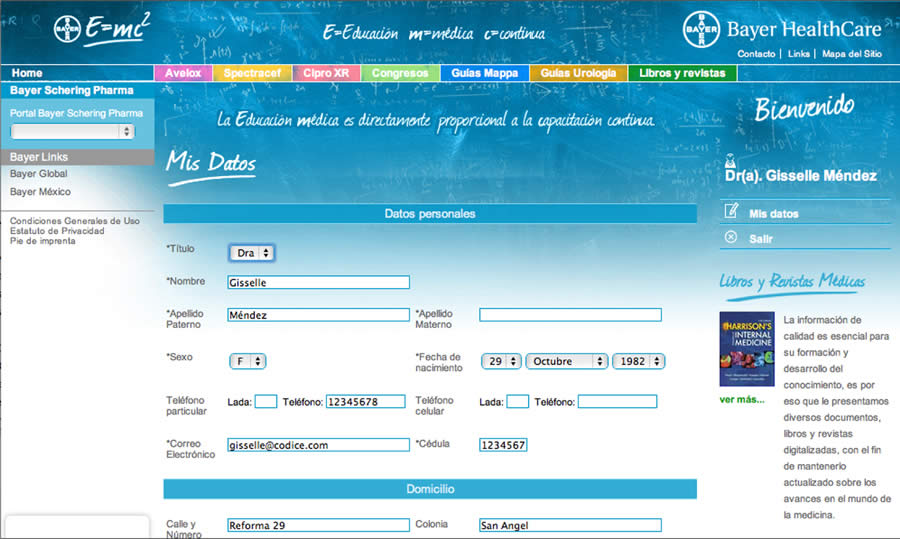The height and width of the screenshot is (539, 900).
Task: Open the Congresos tab
Action: coord(400,73)
